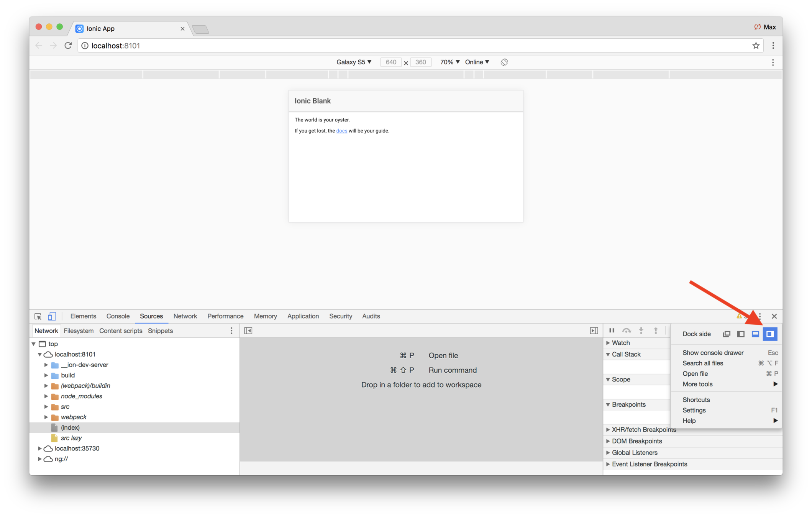Image resolution: width=812 pixels, height=517 pixels.
Task: Expand the __ion-dev-server folder
Action: click(x=46, y=365)
